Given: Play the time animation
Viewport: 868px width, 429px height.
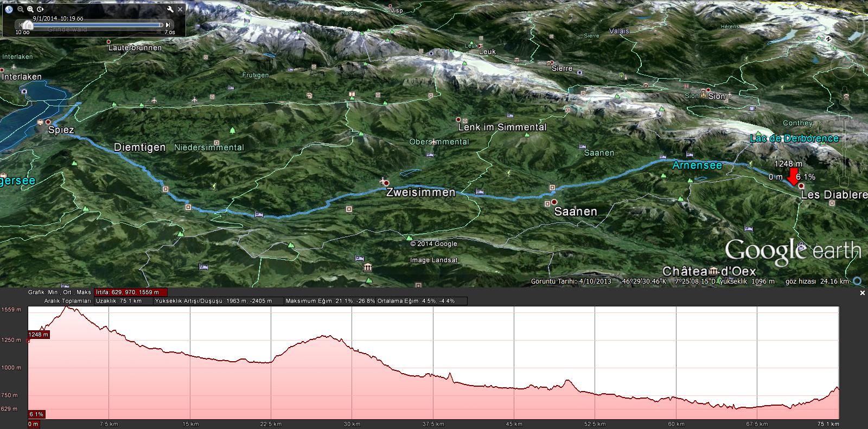Looking at the screenshot, I should 40,9.
